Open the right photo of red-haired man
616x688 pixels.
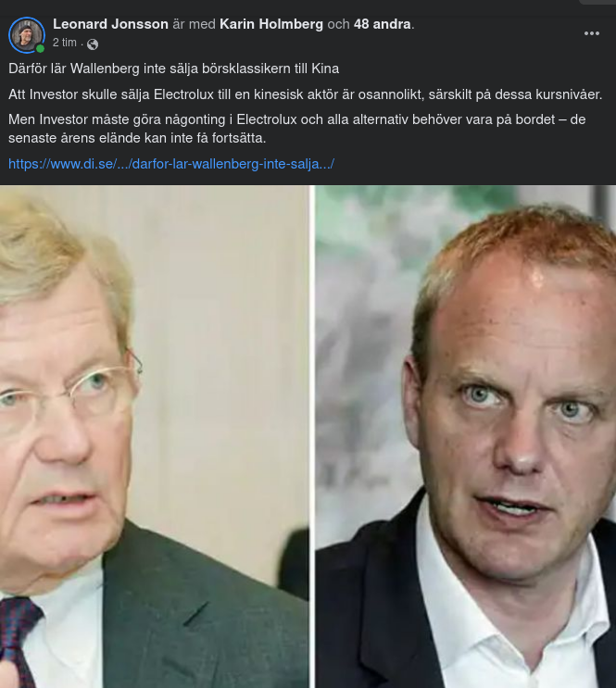(x=465, y=436)
